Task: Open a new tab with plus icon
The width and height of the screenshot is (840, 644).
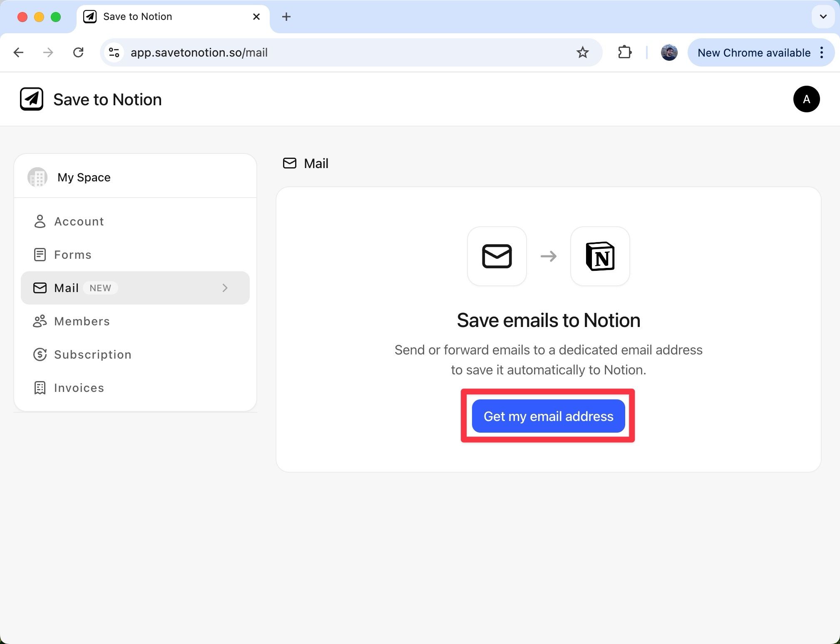Action: pyautogui.click(x=286, y=17)
